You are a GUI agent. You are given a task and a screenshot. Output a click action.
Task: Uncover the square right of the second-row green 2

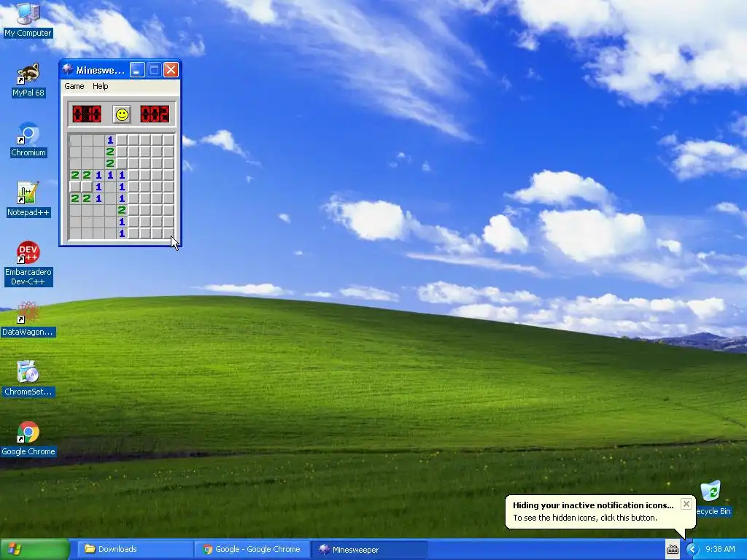[122, 152]
